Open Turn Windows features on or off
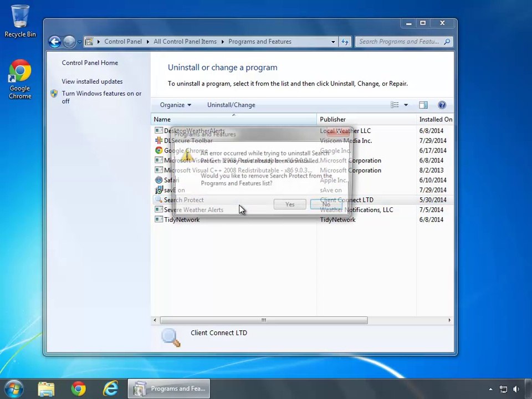The height and width of the screenshot is (399, 532). pos(101,98)
